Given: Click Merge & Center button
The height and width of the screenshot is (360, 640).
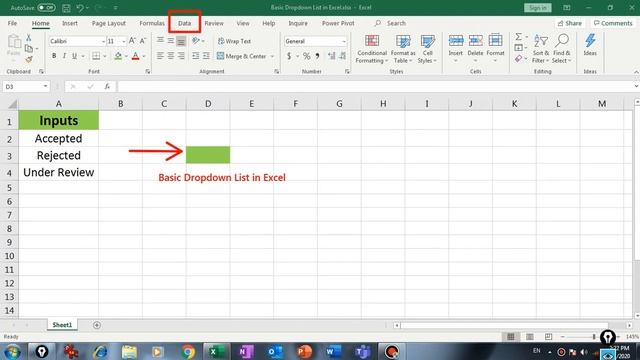Looking at the screenshot, I should click(x=242, y=56).
